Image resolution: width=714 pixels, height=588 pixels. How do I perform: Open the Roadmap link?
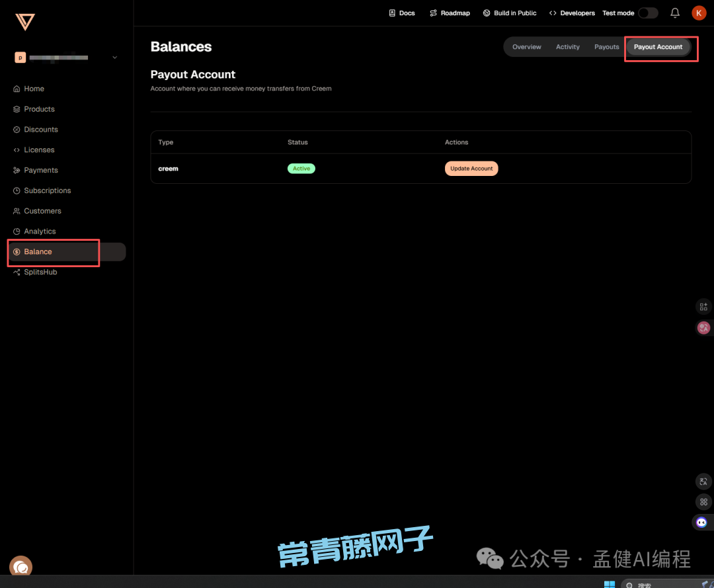(450, 13)
